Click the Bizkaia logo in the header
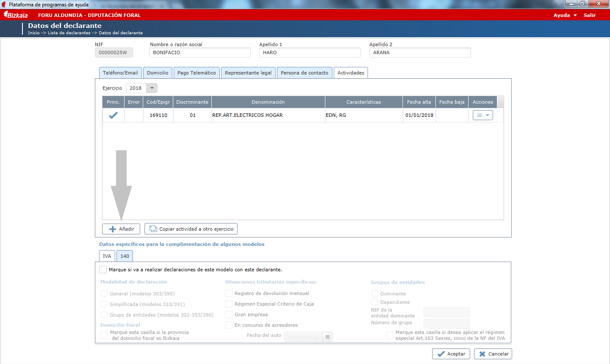The width and height of the screenshot is (610, 364). click(16, 15)
